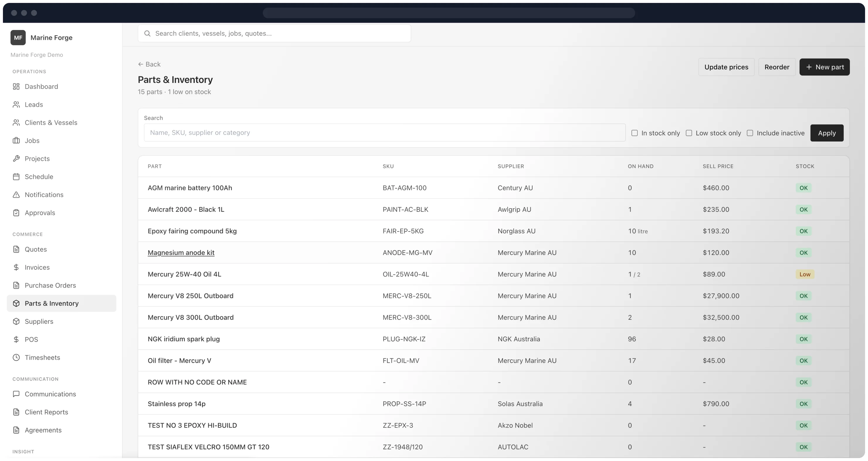Click the Name, SKU, supplier search field

pos(384,133)
